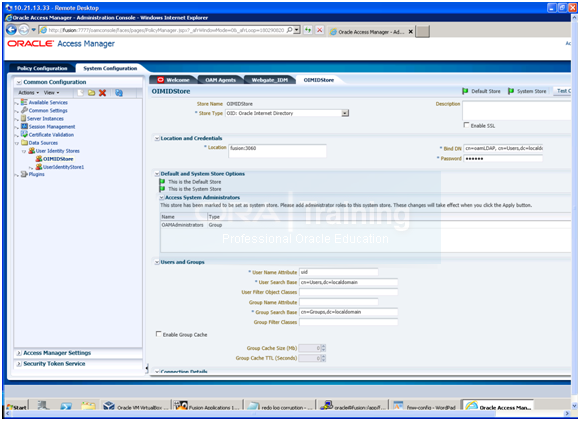Click the Certificate Validation icon
Viewport: 580px width, 421px height.
[x=24, y=134]
